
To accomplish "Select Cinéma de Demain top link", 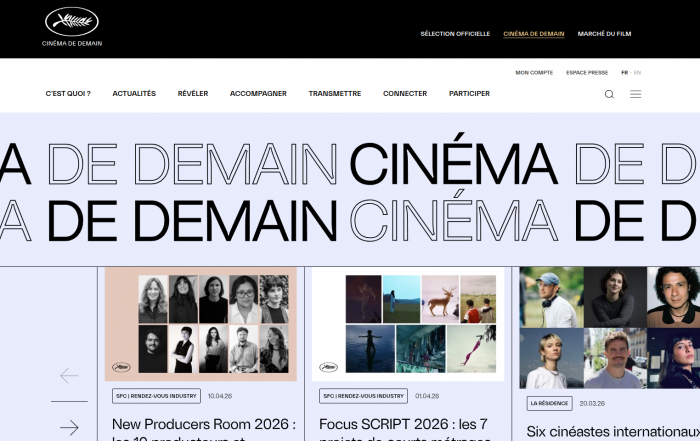I will [533, 33].
